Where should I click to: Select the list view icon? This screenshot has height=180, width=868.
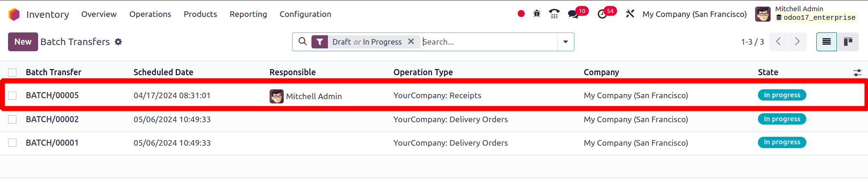point(827,42)
